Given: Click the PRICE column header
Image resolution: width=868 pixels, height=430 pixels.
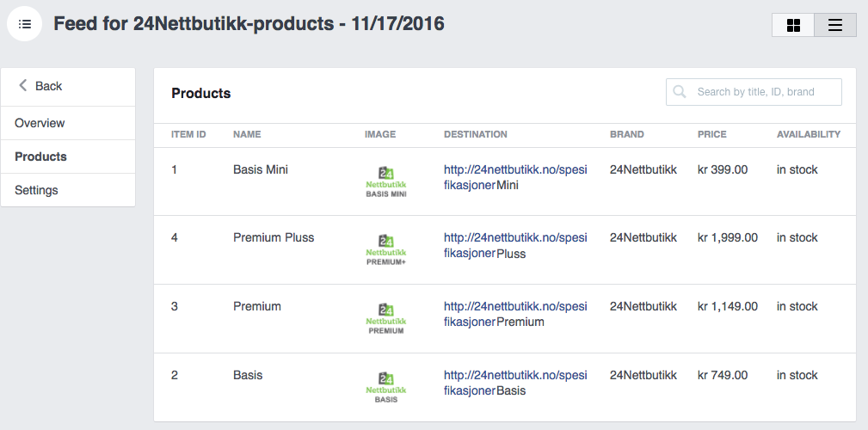Looking at the screenshot, I should click(712, 134).
